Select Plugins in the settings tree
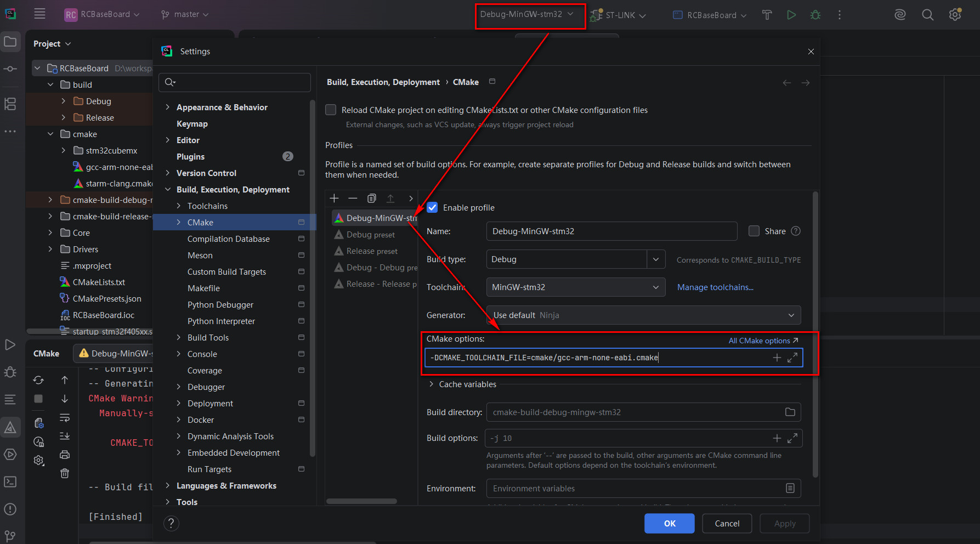This screenshot has height=544, width=980. click(x=190, y=157)
